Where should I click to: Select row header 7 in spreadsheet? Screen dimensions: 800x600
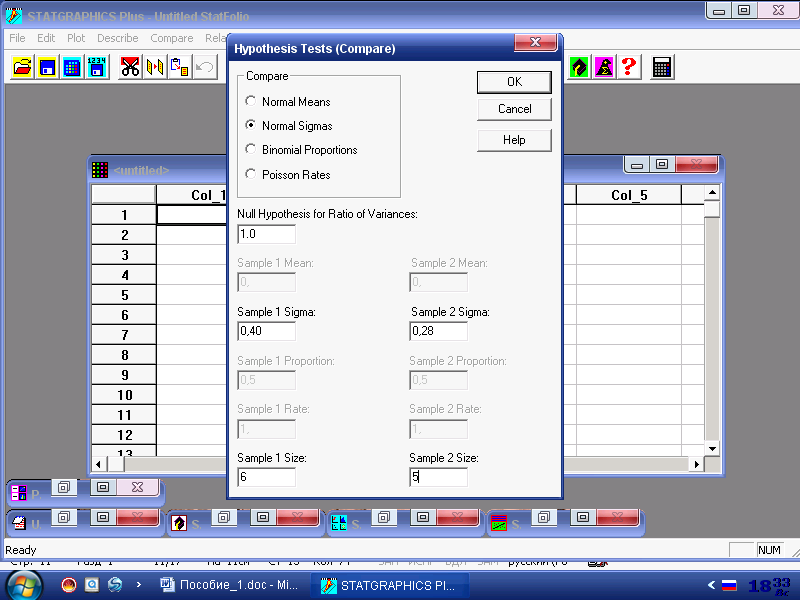click(x=124, y=335)
